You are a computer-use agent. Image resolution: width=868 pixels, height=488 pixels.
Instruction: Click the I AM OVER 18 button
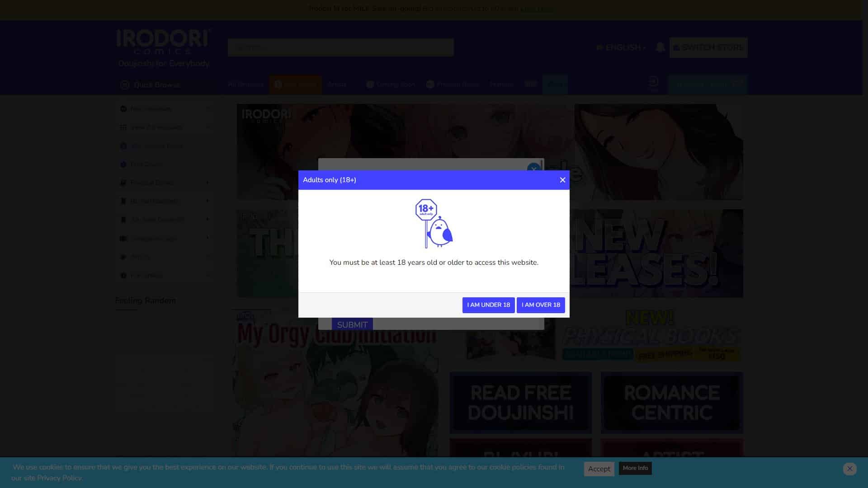541,305
